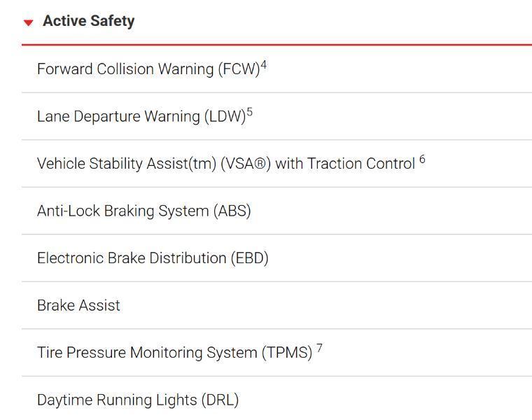This screenshot has height=420, width=532.
Task: Click the (TPMS) abbreviation
Action: [x=287, y=353]
